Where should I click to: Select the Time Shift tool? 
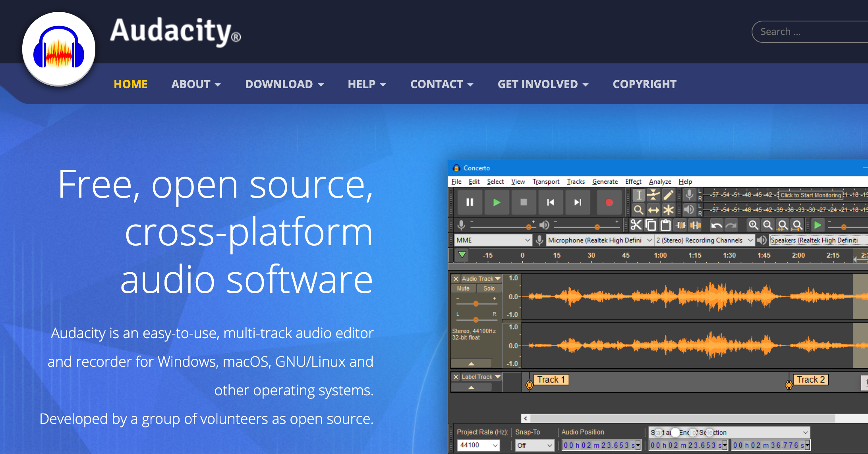pos(653,210)
